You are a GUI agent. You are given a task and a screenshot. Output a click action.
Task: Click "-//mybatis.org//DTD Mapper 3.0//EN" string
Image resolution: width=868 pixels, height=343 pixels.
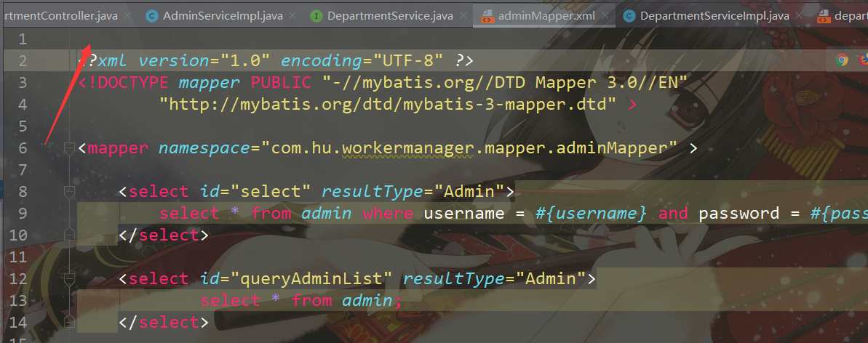point(505,83)
